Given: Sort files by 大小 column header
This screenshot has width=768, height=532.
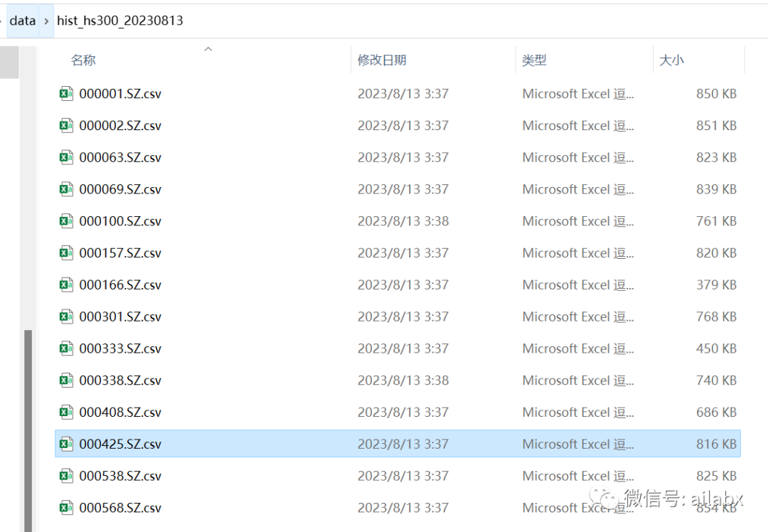Looking at the screenshot, I should point(671,60).
